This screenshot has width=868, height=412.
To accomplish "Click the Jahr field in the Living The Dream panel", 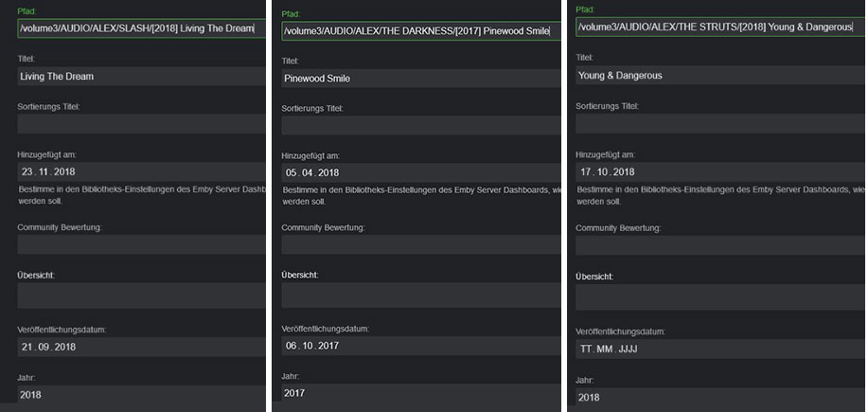I will point(140,394).
